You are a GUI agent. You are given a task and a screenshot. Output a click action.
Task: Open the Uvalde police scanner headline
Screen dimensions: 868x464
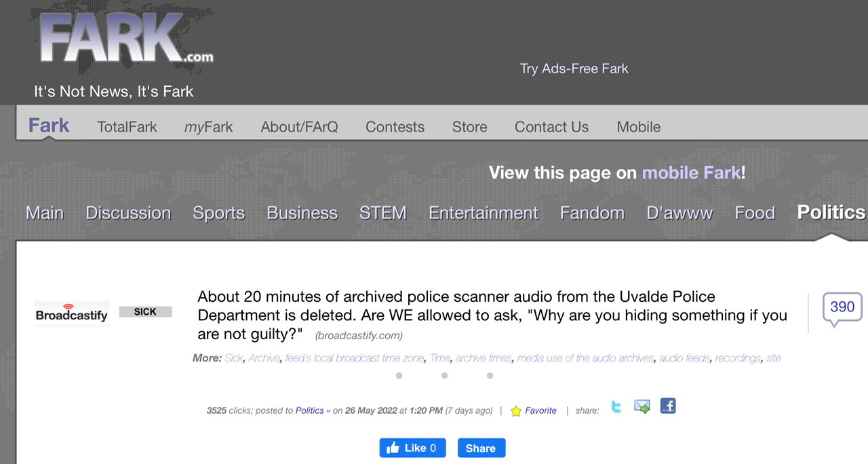pyautogui.click(x=492, y=315)
